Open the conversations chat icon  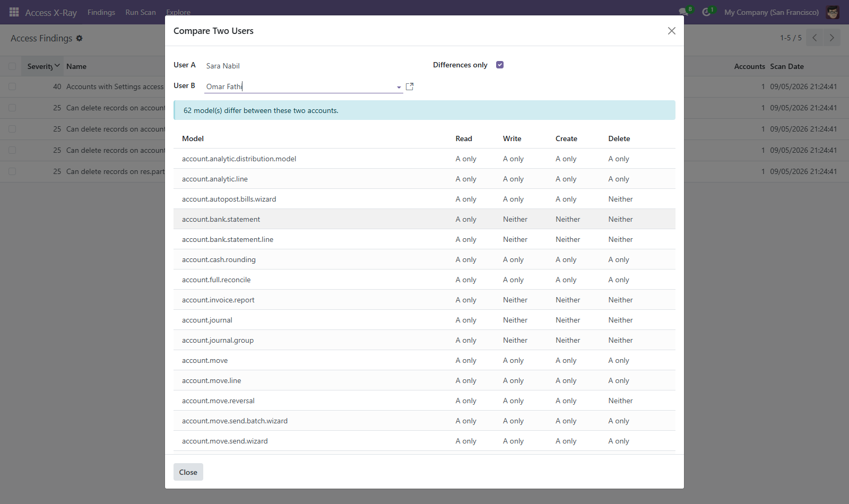683,12
